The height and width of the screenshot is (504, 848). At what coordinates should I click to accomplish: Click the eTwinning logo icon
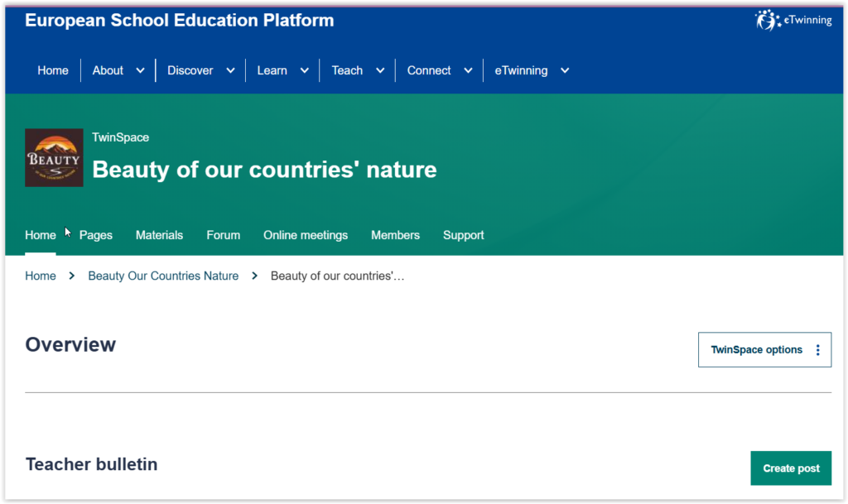click(x=767, y=20)
